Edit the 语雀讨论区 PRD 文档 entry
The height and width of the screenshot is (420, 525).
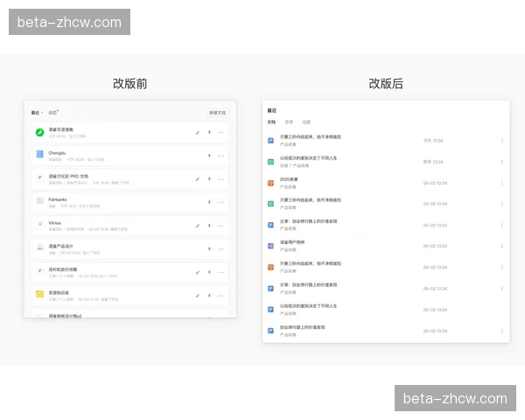[x=198, y=179]
